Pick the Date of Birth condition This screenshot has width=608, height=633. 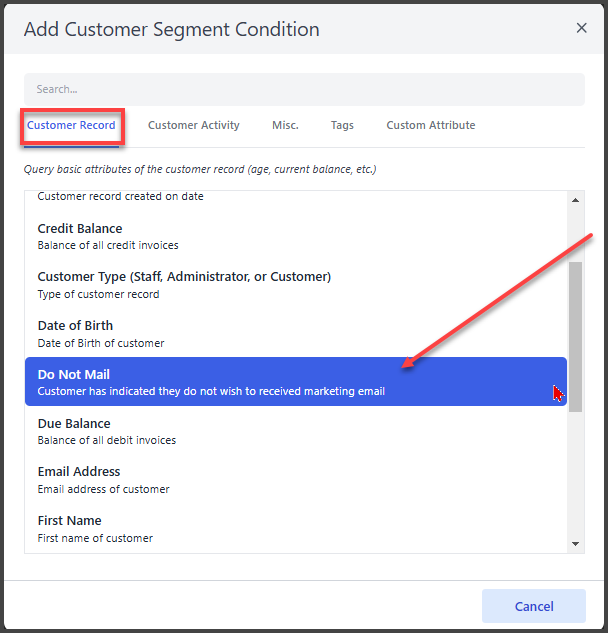pos(296,334)
